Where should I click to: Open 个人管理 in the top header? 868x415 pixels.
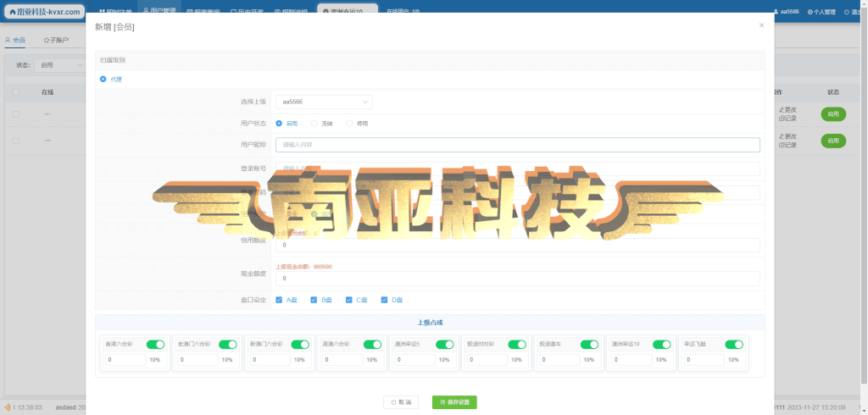click(x=821, y=12)
